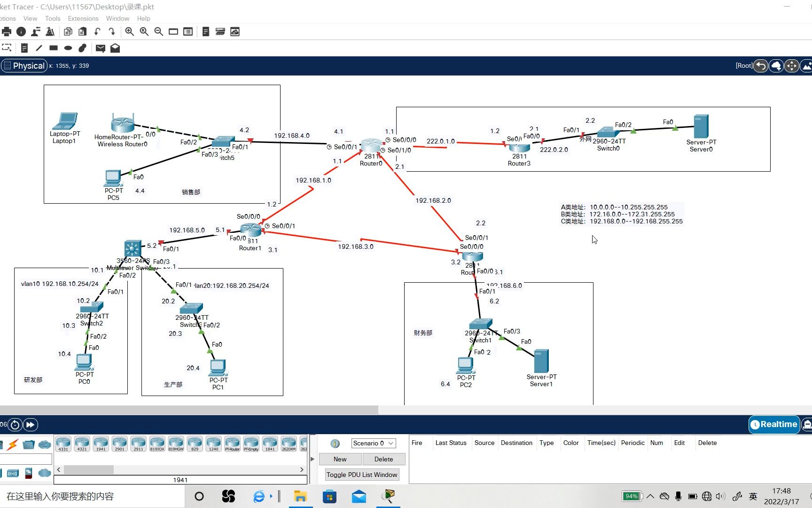Viewport: 812px width, 508px height.
Task: Open the Activity Wizard
Action: [50, 32]
